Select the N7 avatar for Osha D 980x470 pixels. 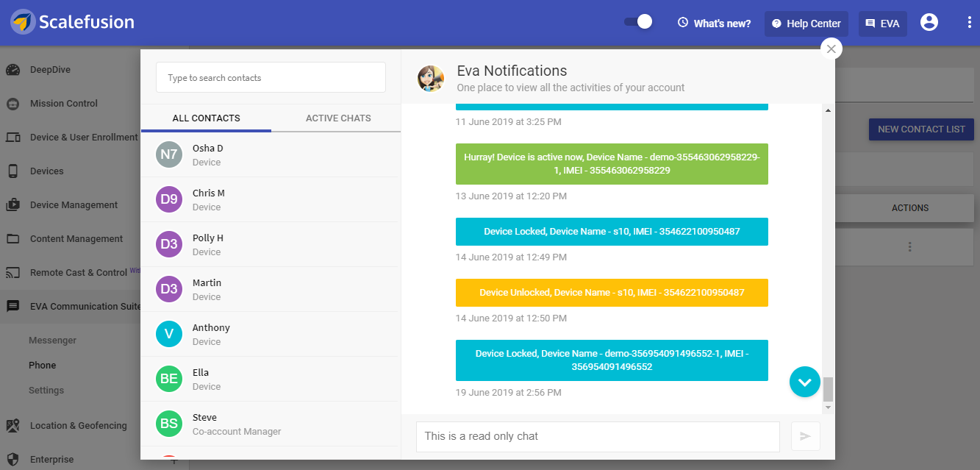click(169, 154)
